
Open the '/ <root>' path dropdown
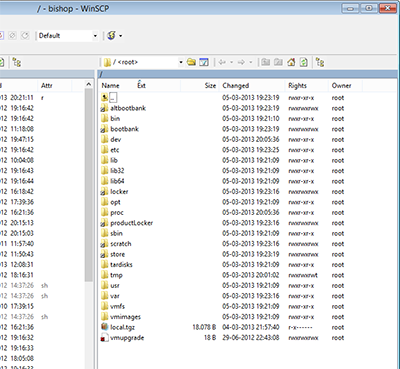(181, 62)
